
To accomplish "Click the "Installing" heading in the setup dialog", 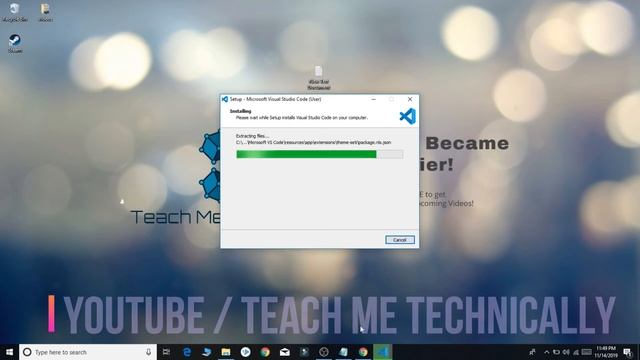I will click(x=240, y=111).
